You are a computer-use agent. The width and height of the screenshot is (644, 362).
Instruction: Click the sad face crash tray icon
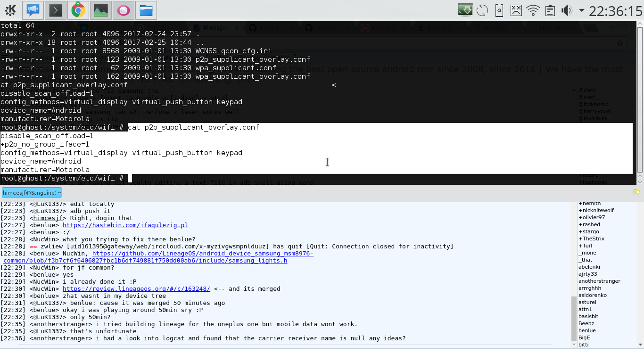click(516, 10)
